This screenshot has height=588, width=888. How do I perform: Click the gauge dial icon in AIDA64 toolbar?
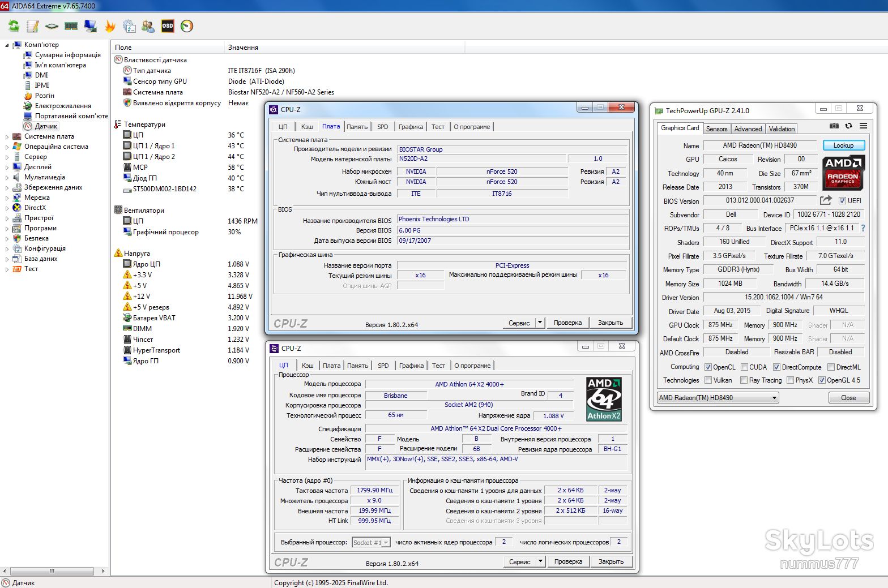[x=187, y=26]
